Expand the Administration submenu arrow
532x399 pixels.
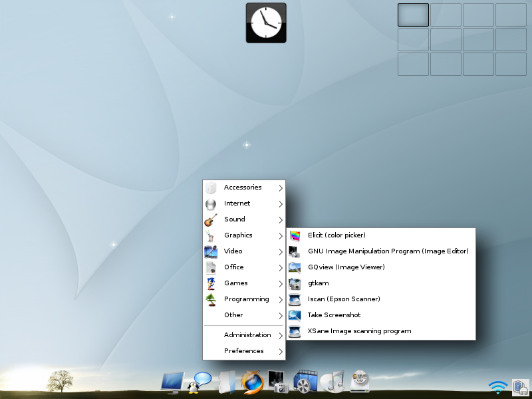[x=281, y=336]
